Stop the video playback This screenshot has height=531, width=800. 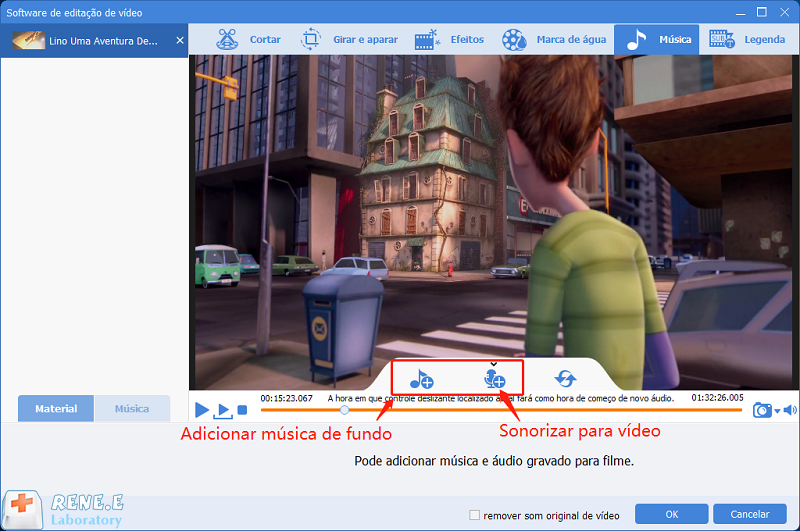click(x=243, y=410)
